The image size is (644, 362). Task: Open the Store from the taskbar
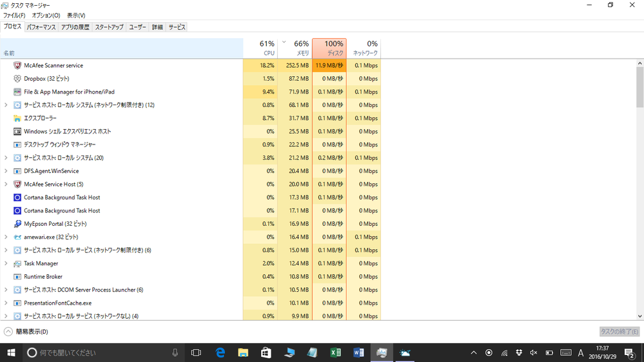click(266, 352)
